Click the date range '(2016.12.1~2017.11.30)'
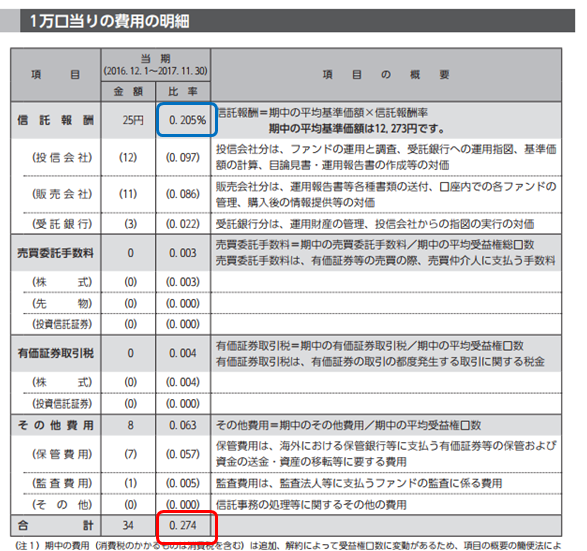Screen dimensions: 587x551 155,71
